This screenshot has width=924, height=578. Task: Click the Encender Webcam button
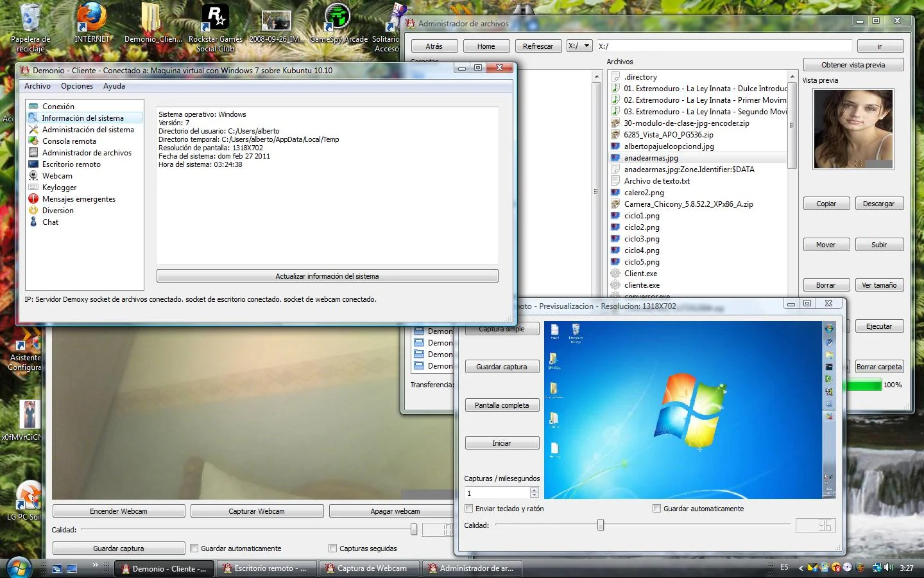click(x=119, y=511)
